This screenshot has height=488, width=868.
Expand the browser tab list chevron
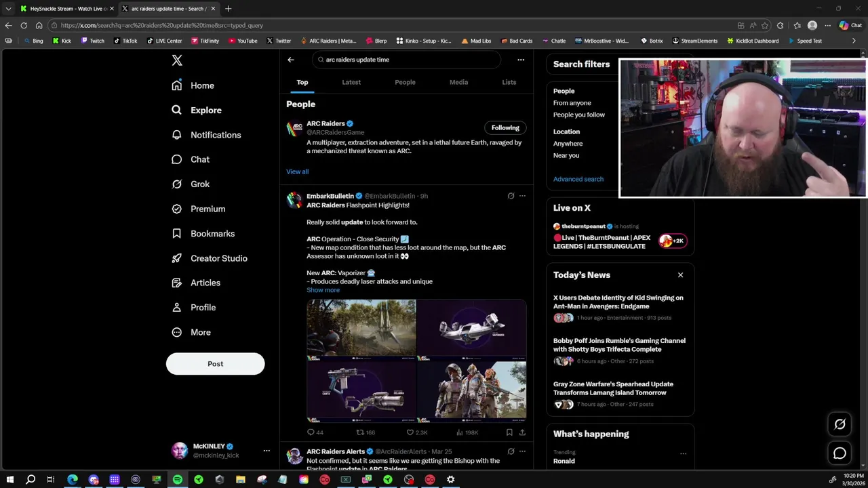pyautogui.click(x=8, y=9)
